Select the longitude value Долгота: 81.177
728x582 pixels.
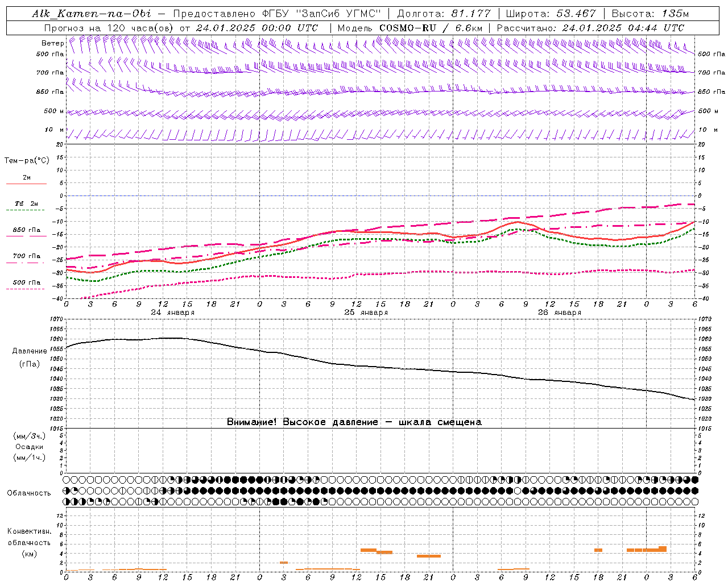pos(444,14)
